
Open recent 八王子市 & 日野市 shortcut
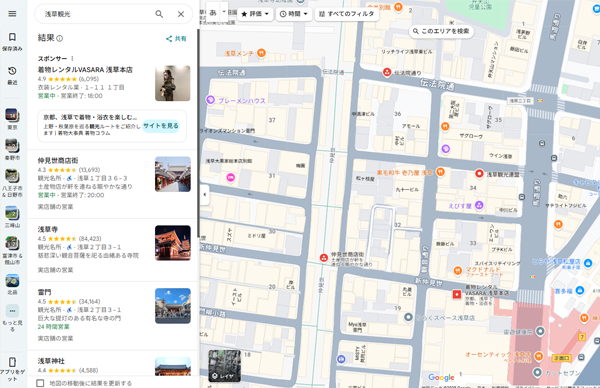coord(12,183)
